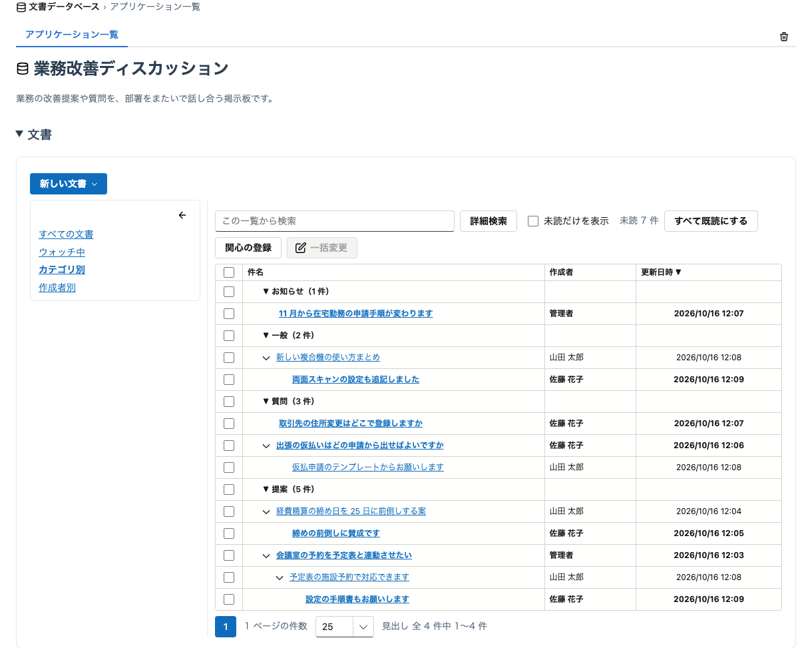Viewport: 812px width, 648px height.
Task: Check the 取引先の住所変更 row checkbox
Action: (229, 424)
